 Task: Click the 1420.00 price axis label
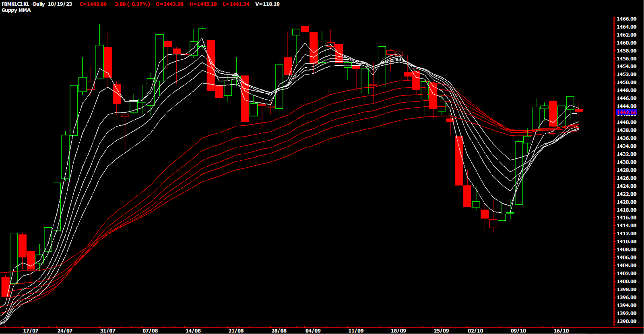tap(626, 202)
